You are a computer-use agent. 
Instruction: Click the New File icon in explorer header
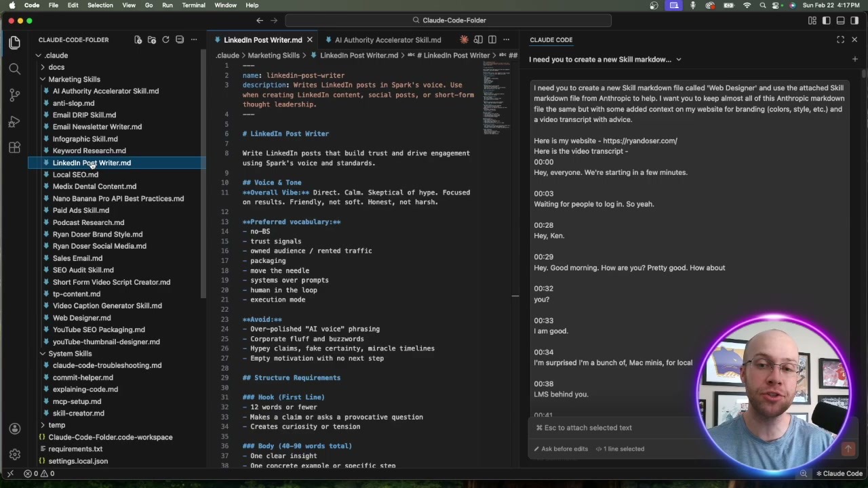pos(138,40)
